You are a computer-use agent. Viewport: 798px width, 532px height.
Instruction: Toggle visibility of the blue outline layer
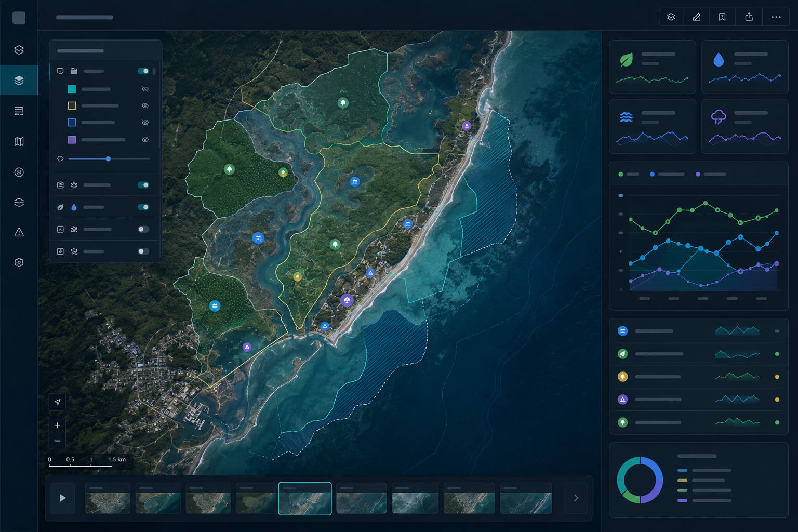pos(145,123)
